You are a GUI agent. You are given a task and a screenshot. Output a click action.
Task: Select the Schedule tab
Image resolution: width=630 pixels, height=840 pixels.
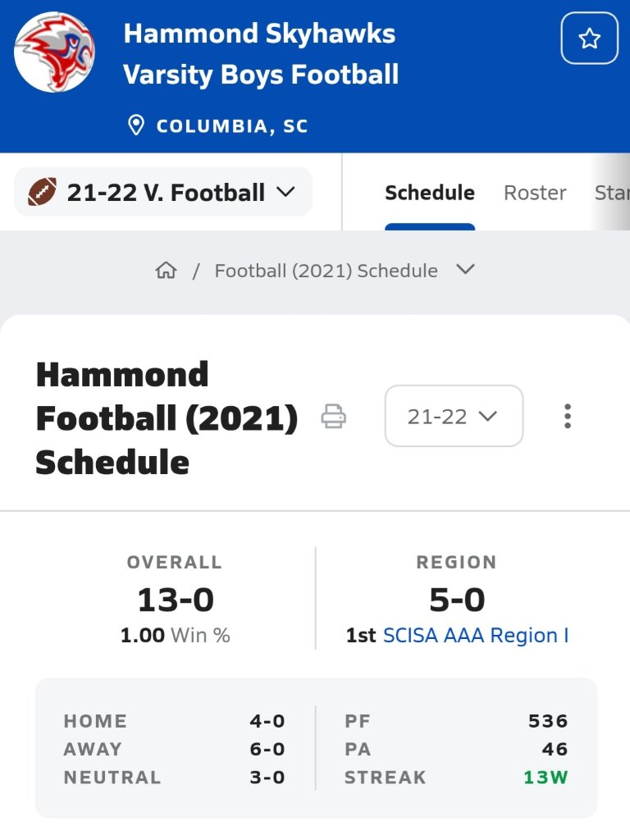tap(430, 192)
